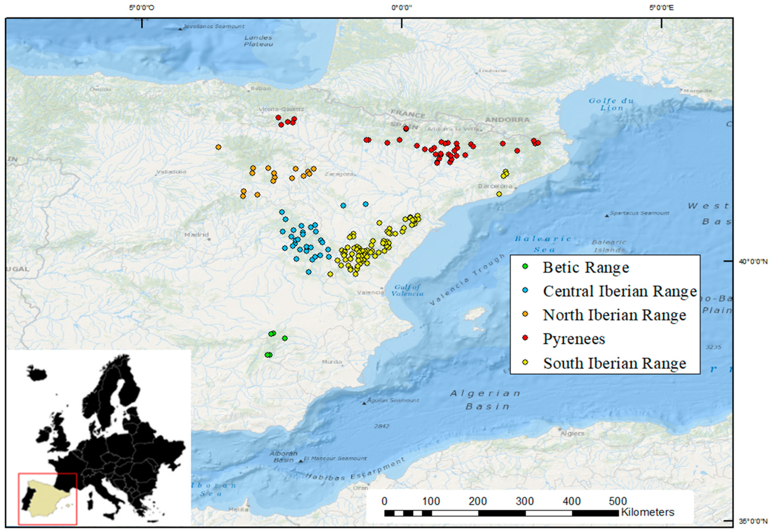Click the red Pyrenees legend dot

(x=525, y=338)
